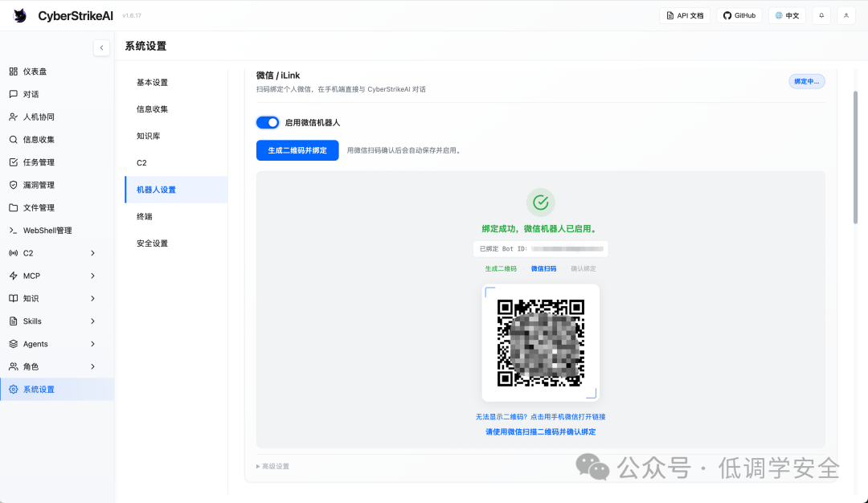
Task: Disable the 启用微信机器人 toggle switch
Action: (x=268, y=122)
